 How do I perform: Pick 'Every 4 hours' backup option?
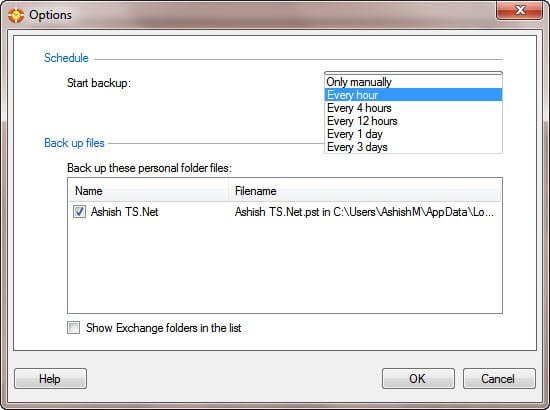(x=413, y=108)
